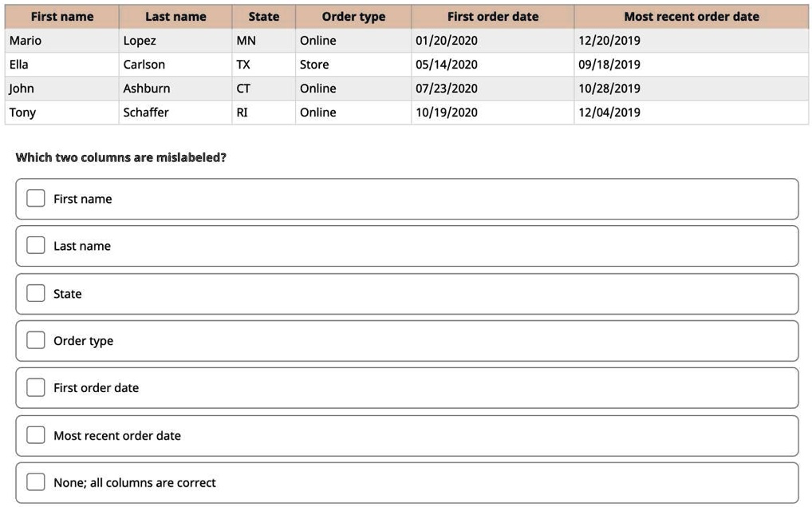Click the "Most recent order date" column header

click(691, 17)
